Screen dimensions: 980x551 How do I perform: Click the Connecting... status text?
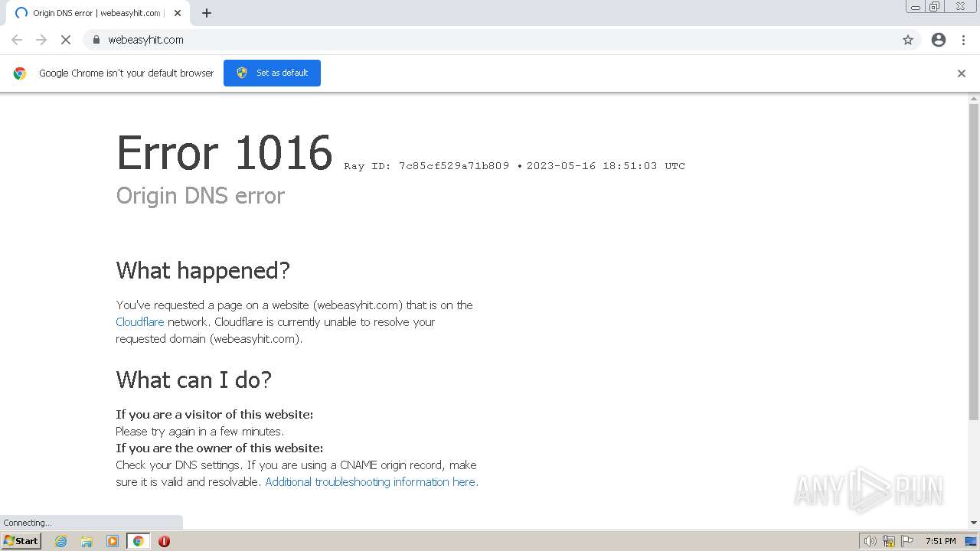coord(28,523)
